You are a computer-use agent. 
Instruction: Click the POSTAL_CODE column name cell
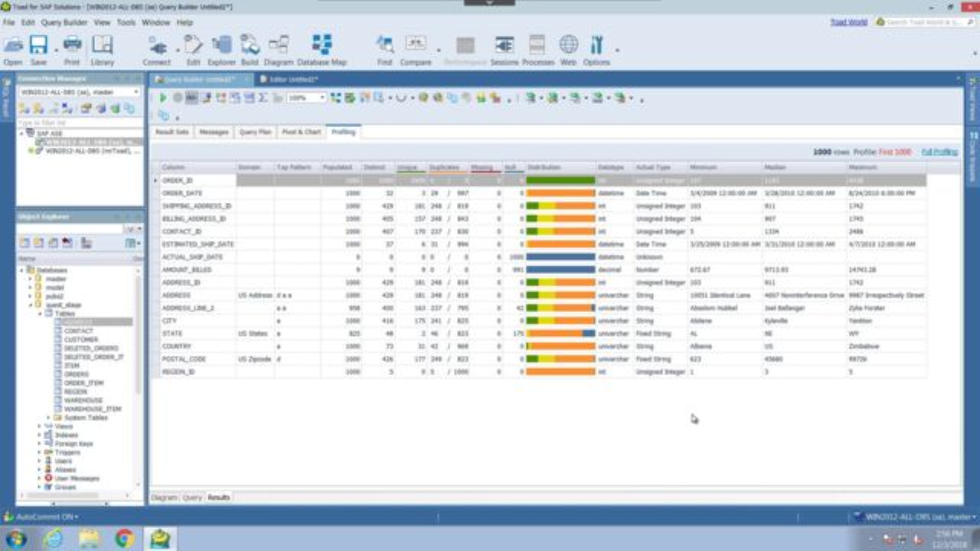[x=197, y=359]
